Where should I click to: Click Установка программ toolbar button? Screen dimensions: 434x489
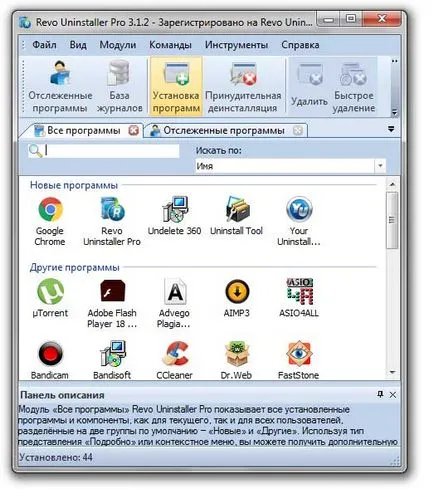coord(176,86)
